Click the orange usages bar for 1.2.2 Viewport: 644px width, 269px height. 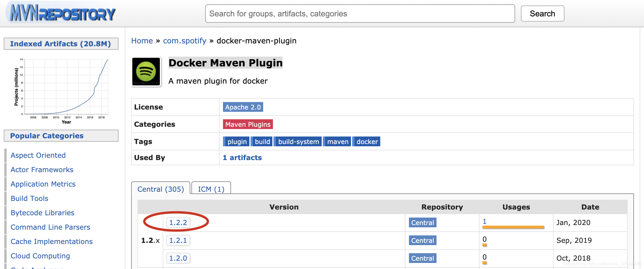pyautogui.click(x=513, y=227)
